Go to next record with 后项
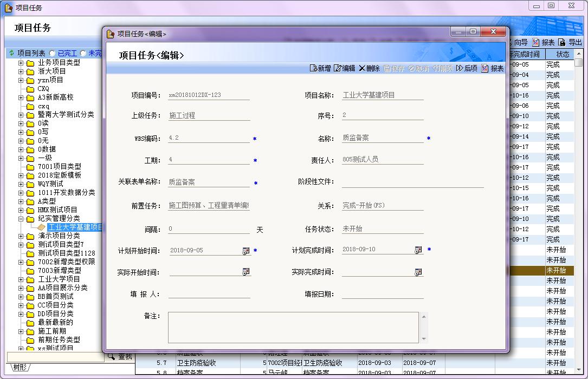This screenshot has height=379, width=588. pos(467,68)
